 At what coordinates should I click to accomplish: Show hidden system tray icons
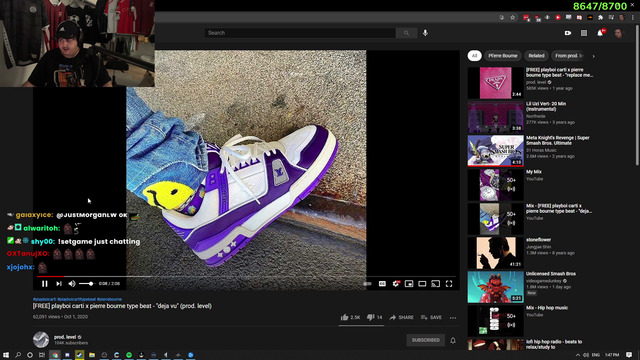coord(578,355)
